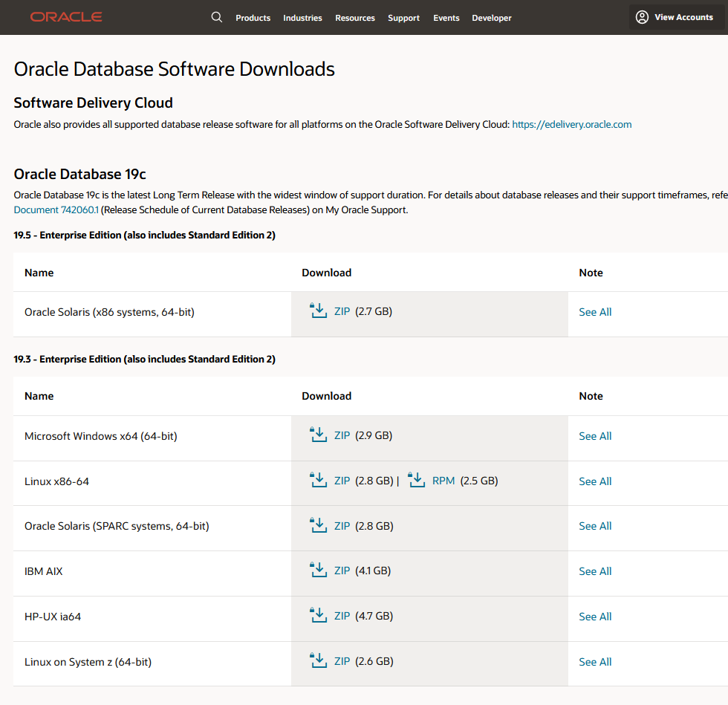Expand the Resources navigation menu
The image size is (728, 705).
click(355, 18)
